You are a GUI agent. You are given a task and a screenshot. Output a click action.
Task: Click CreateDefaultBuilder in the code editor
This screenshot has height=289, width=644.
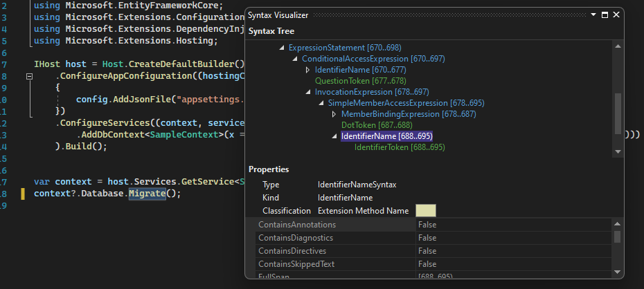(x=181, y=64)
